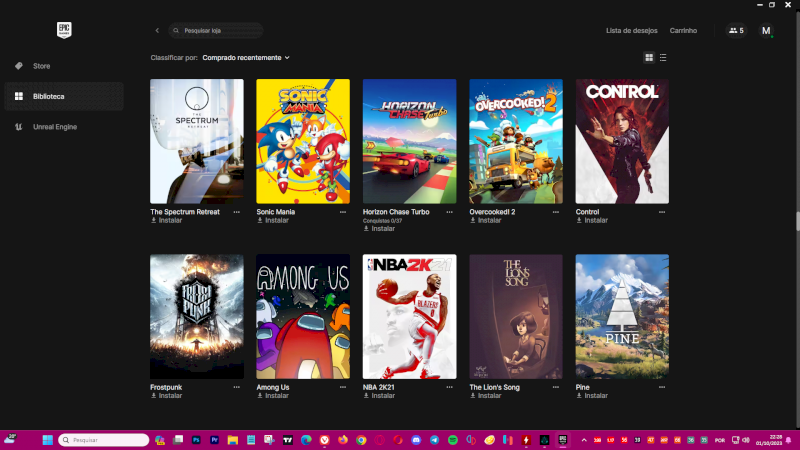Open more options for Among Us
This screenshot has width=800, height=450.
pyautogui.click(x=343, y=387)
